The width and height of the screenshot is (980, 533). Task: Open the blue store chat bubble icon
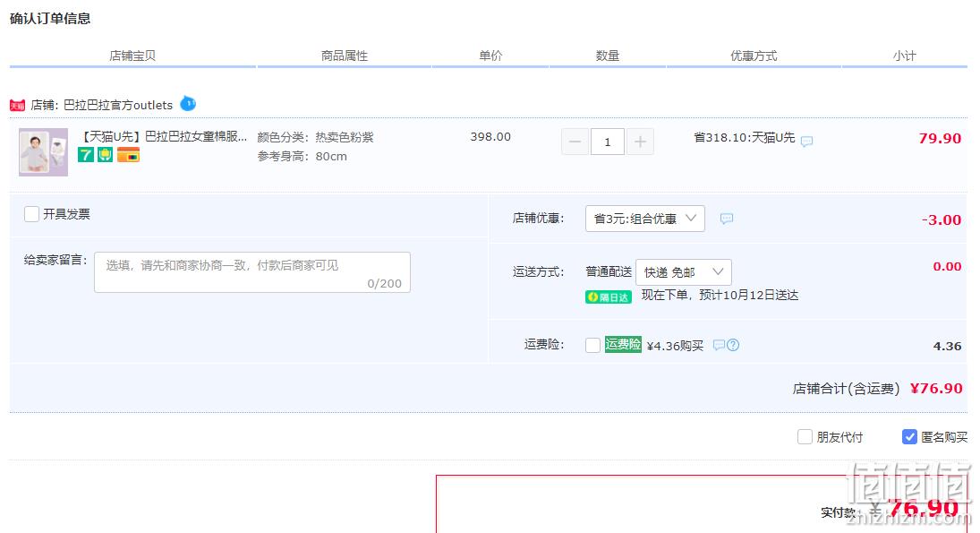188,104
